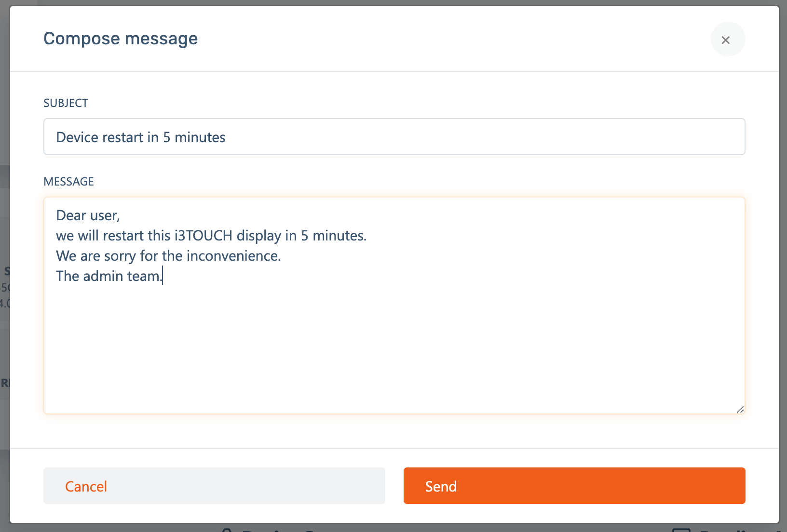This screenshot has width=787, height=532.
Task: Click the "Compose message" dialog title
Action: (x=121, y=39)
